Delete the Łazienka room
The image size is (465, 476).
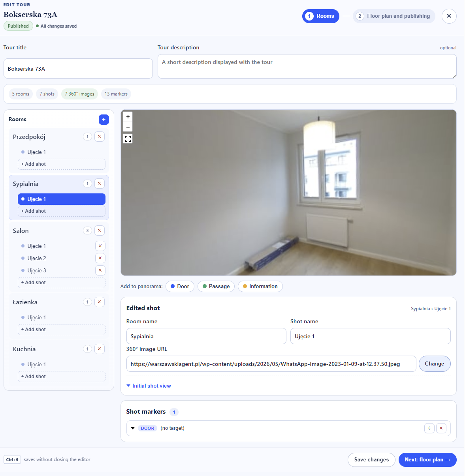pos(100,302)
